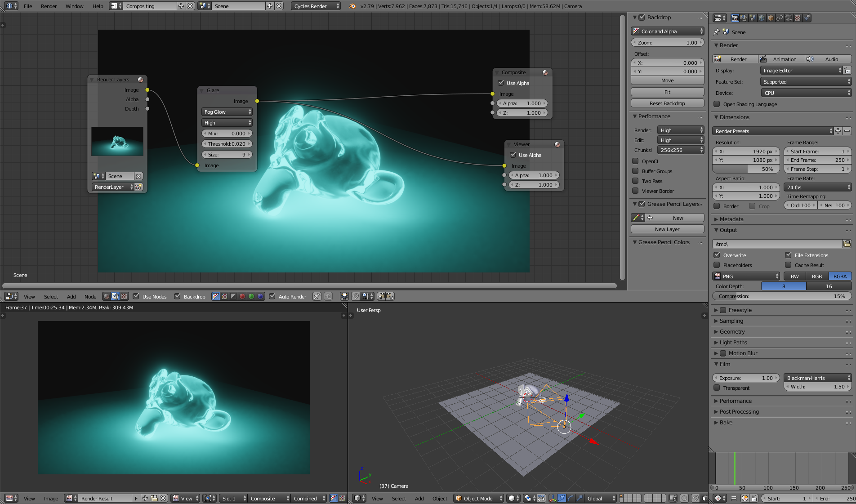Click the New Layer button
The image size is (856, 504).
coord(667,229)
